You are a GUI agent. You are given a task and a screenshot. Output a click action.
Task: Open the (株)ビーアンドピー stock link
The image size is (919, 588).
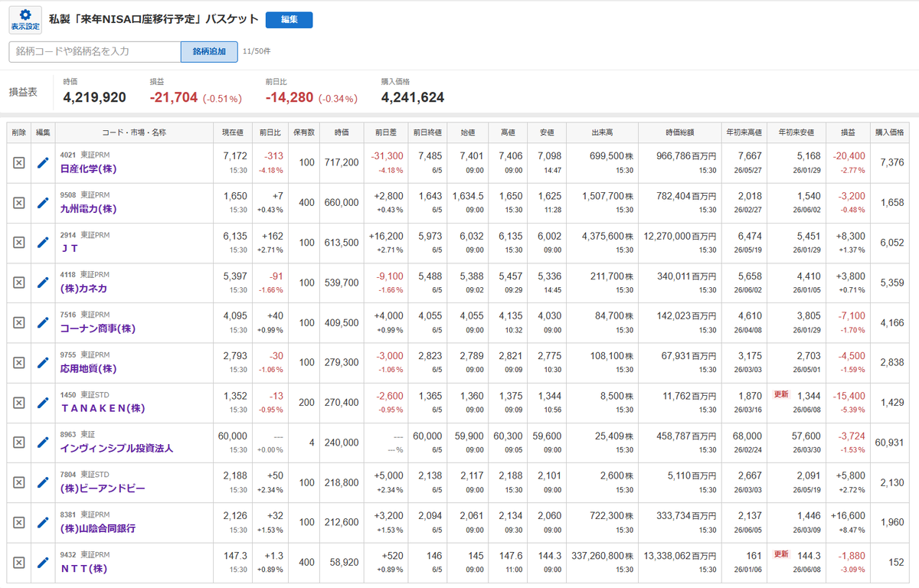[103, 488]
